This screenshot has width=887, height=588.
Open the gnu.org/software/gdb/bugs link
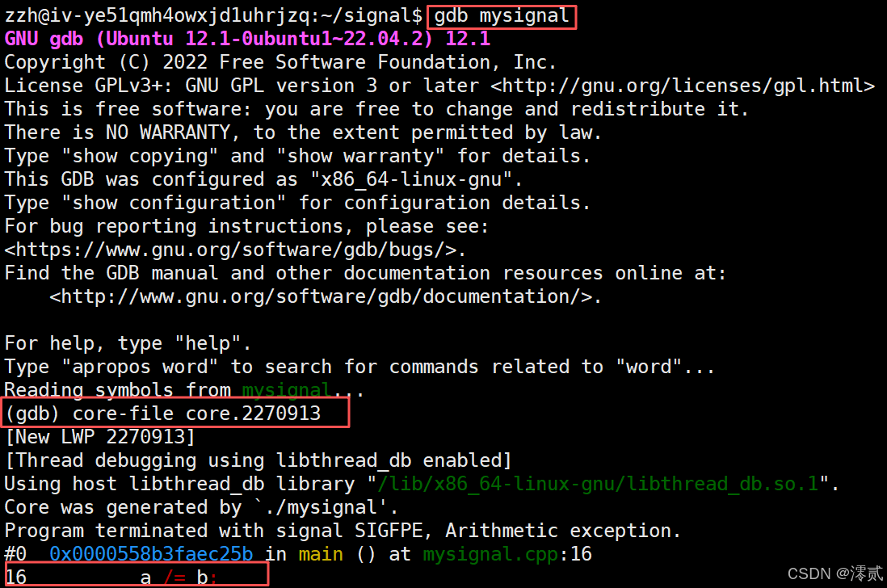[230, 250]
